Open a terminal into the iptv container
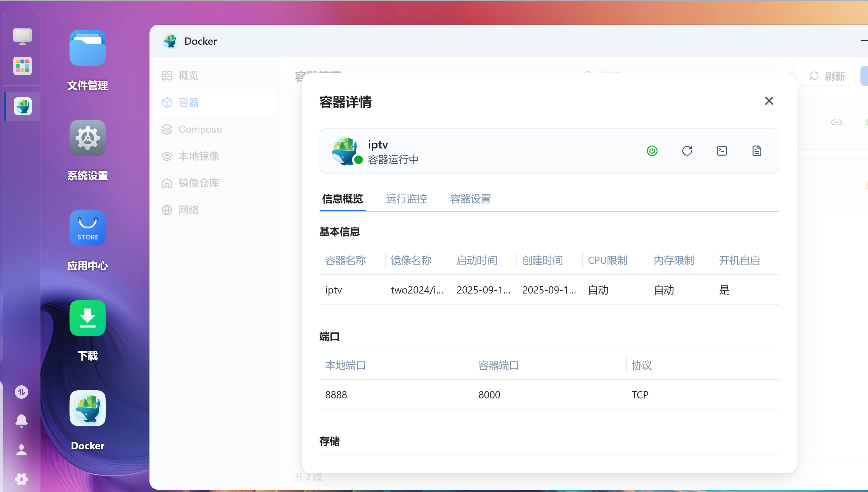 coord(722,151)
